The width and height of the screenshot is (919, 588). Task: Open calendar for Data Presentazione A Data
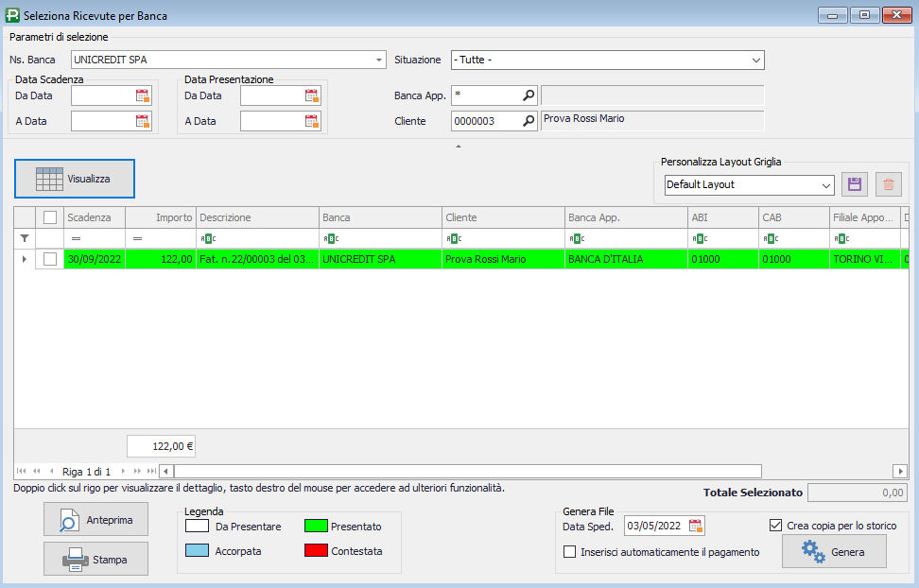[312, 121]
